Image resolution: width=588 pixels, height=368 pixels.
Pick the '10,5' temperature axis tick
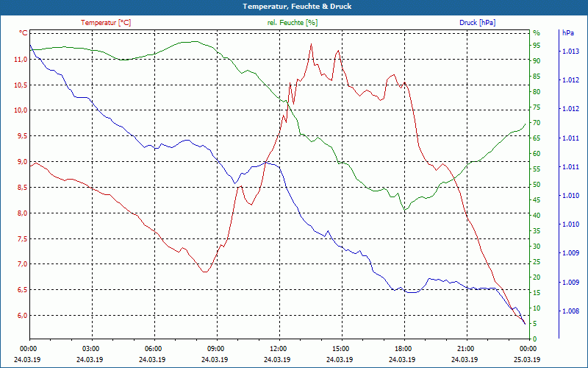pos(21,85)
